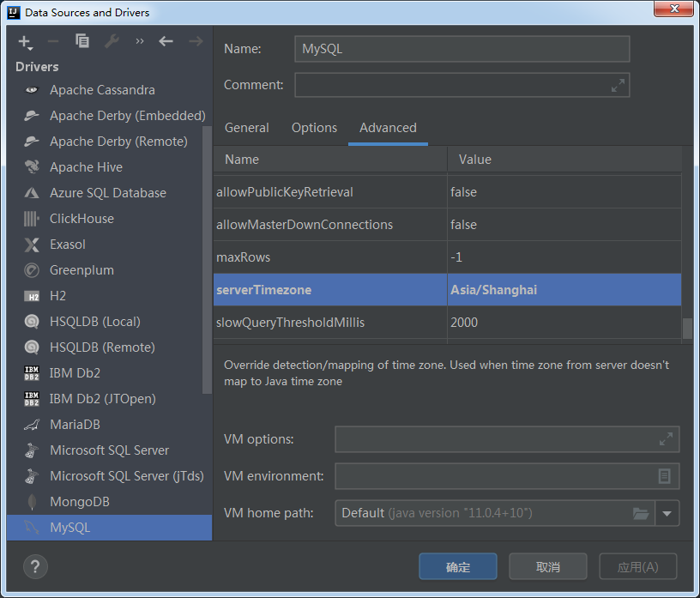Open VM environment variables list icon
The width and height of the screenshot is (700, 598).
click(x=664, y=476)
